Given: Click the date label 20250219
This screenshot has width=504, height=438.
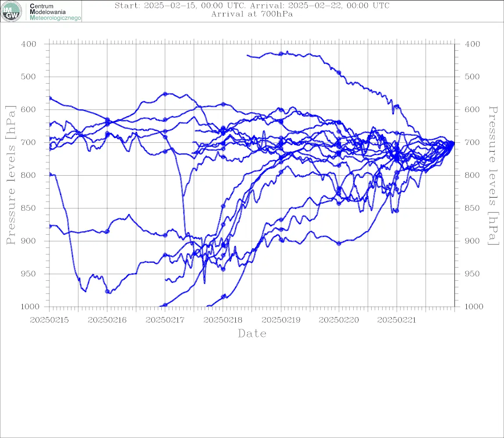Looking at the screenshot, I should 281,320.
